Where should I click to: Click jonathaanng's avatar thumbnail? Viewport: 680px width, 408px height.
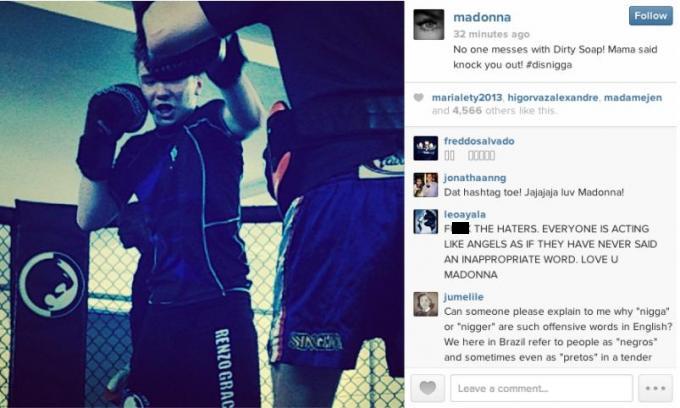point(425,185)
